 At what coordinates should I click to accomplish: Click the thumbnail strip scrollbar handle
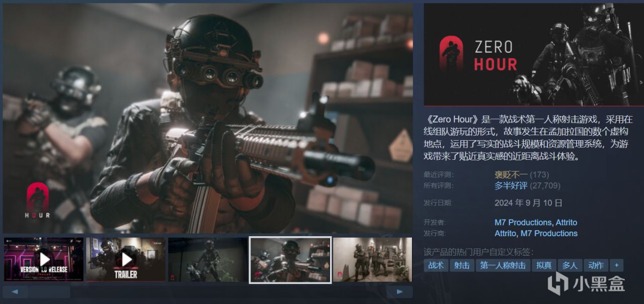[x=49, y=291]
